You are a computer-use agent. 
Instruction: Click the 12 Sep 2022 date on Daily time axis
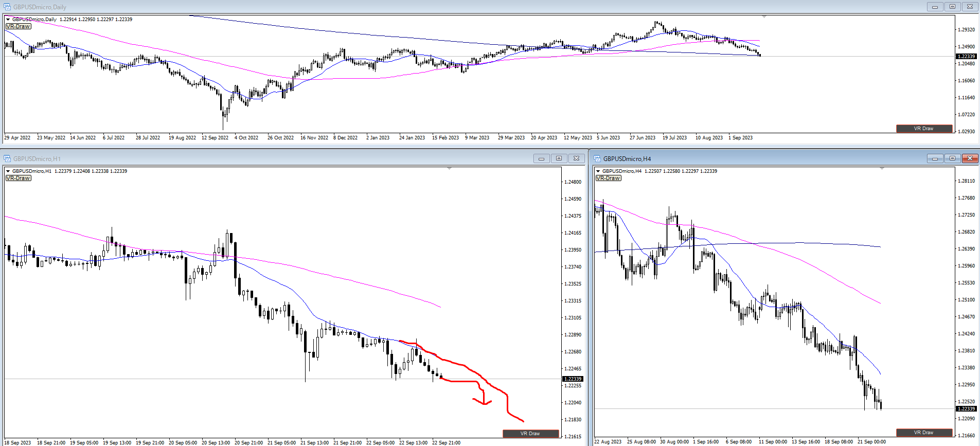[x=215, y=138]
